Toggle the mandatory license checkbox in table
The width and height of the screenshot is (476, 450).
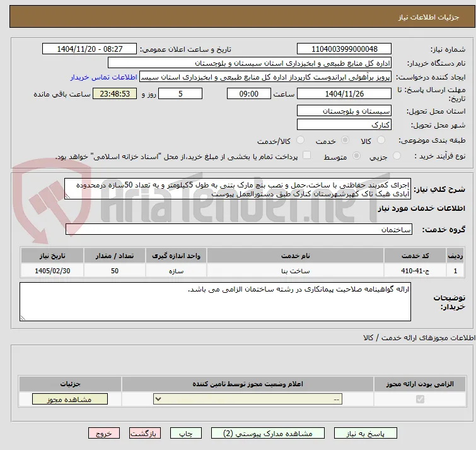click(x=420, y=399)
